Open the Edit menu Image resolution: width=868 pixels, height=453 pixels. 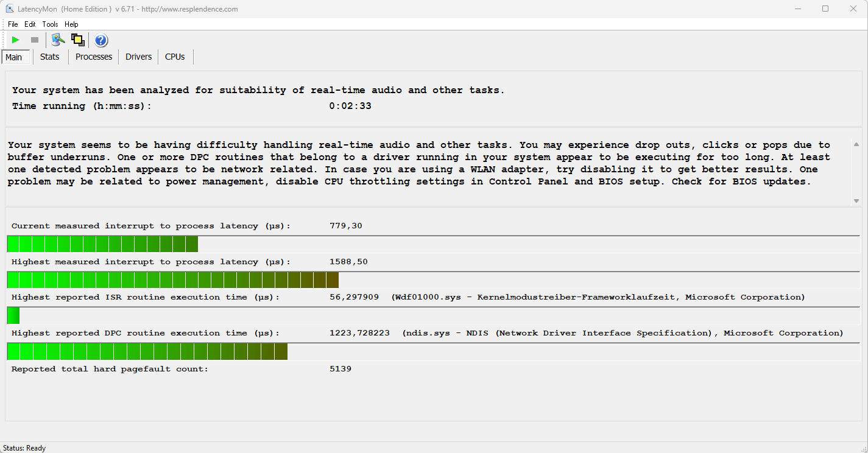[30, 24]
